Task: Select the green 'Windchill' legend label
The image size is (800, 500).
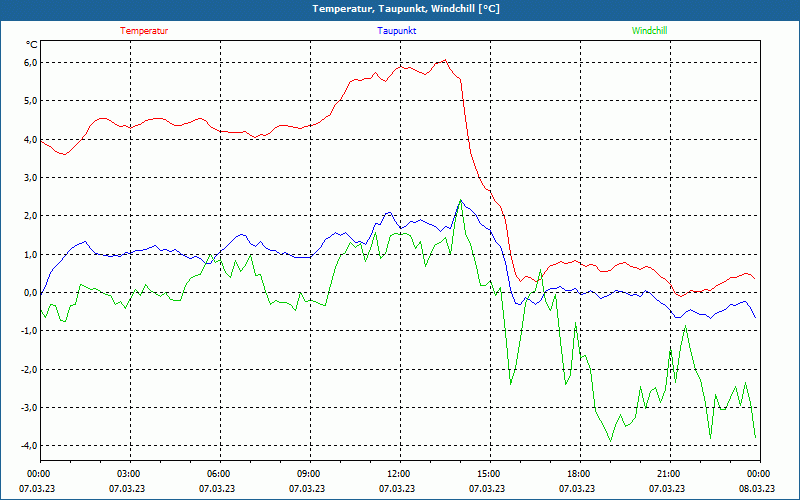Action: click(x=649, y=31)
